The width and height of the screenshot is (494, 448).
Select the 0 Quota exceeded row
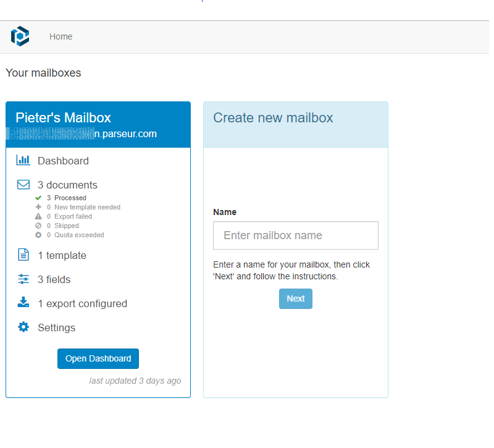(x=75, y=235)
